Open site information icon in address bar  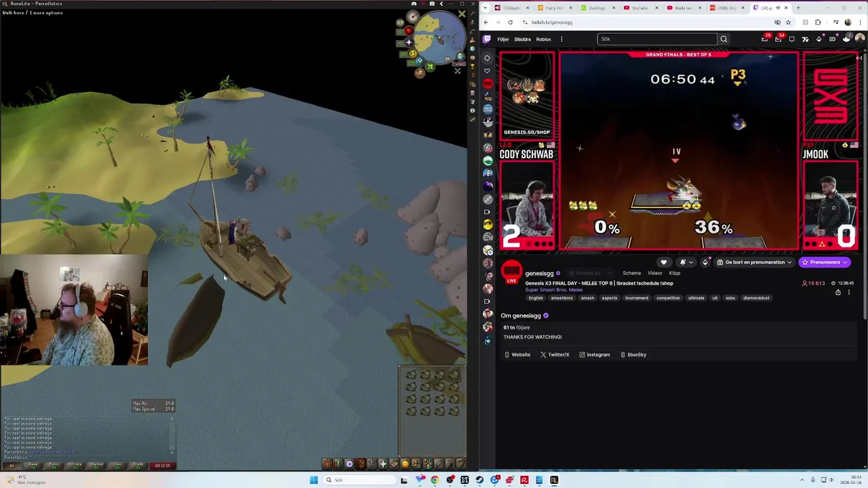[525, 22]
